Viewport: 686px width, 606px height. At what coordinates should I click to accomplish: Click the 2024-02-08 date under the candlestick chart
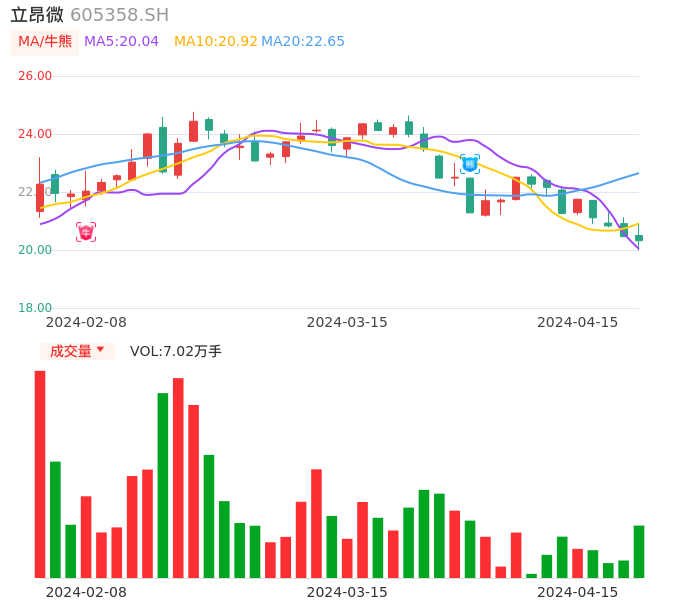pyautogui.click(x=86, y=322)
